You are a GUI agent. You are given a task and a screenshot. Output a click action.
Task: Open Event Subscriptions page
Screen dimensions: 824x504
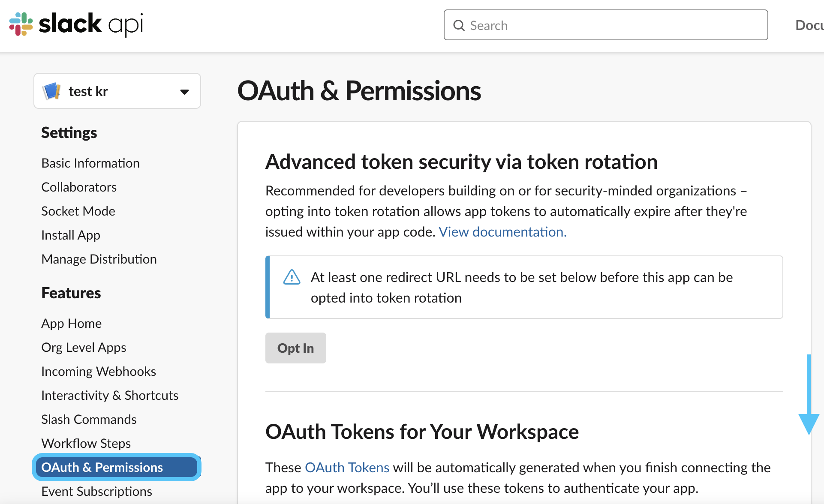coord(96,492)
